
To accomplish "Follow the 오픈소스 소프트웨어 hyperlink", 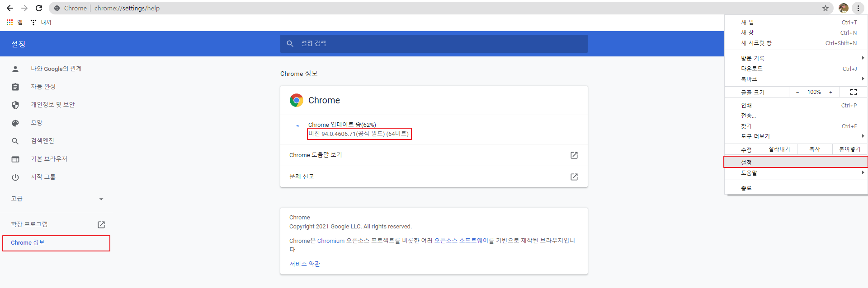I will 461,241.
